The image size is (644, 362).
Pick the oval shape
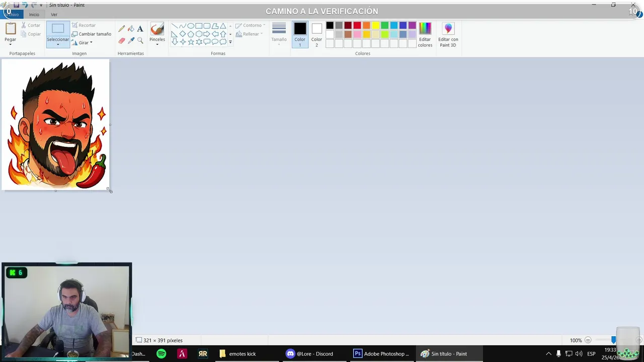coord(191,26)
